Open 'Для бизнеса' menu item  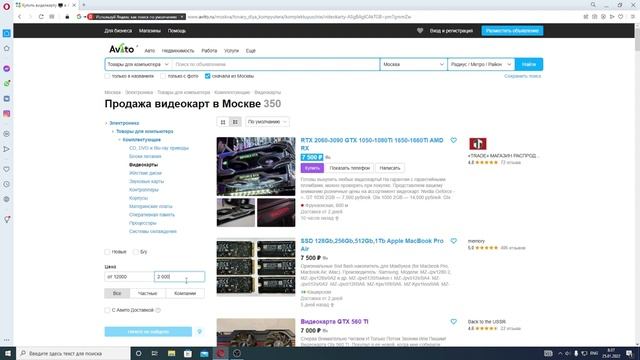click(118, 31)
